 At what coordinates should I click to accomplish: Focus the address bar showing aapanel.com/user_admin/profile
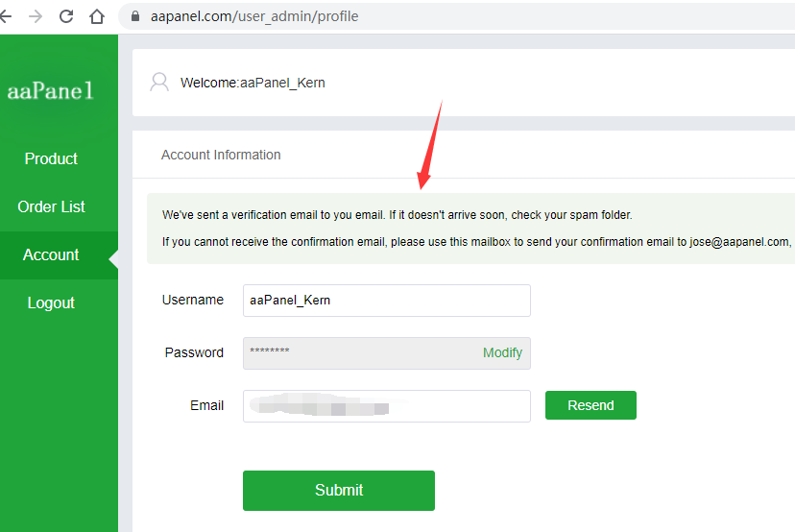pos(254,16)
